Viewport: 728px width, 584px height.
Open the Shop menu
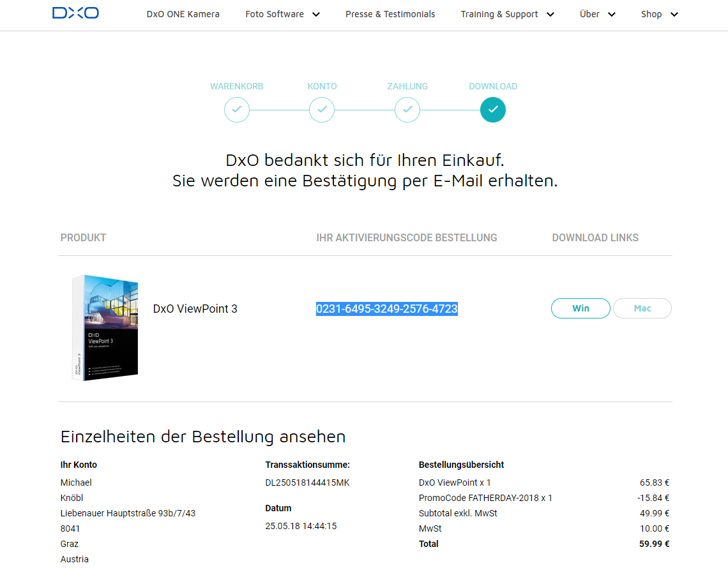coord(651,15)
